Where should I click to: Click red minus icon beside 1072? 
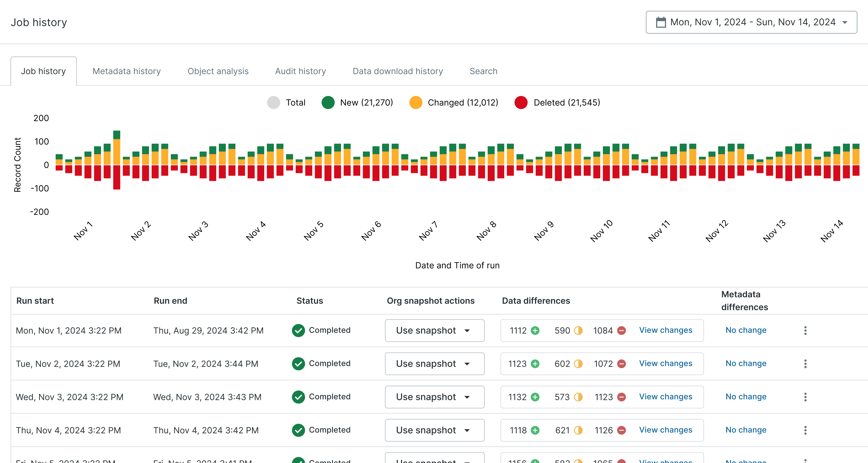621,364
